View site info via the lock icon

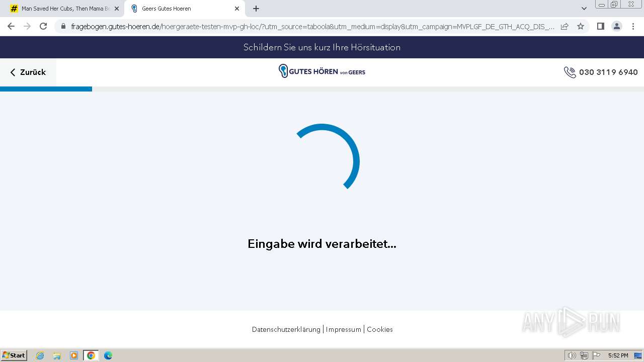[x=63, y=26]
